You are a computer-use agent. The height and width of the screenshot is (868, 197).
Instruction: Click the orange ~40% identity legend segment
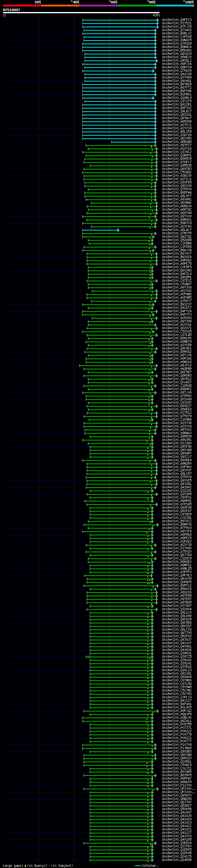click(60, 6)
